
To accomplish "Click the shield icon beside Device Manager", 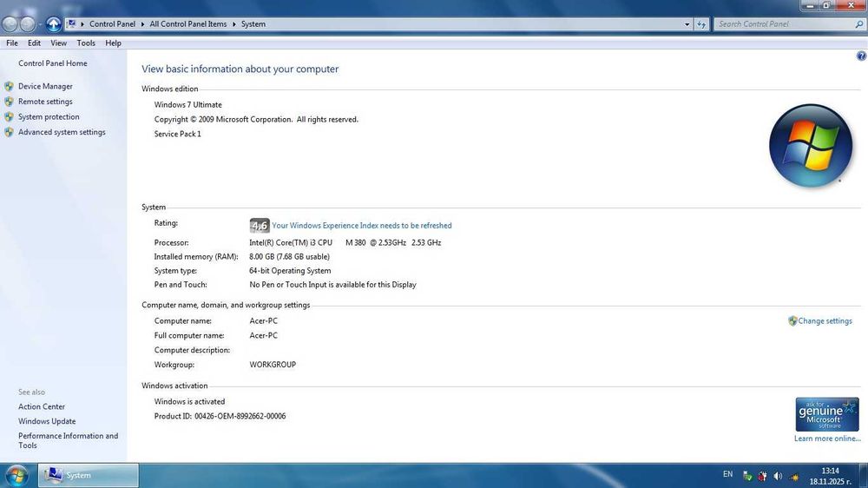I will point(9,87).
